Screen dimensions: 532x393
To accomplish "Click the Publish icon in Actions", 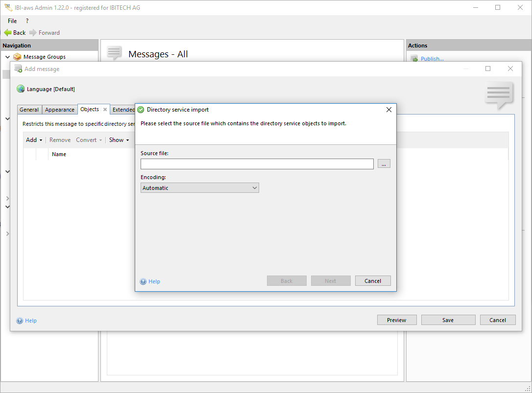I will click(414, 59).
